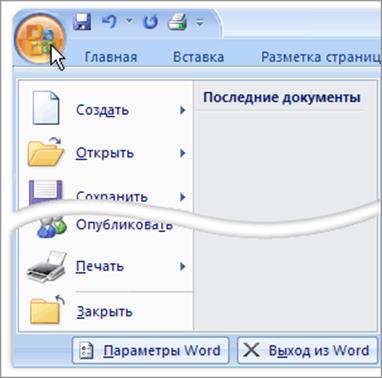The image size is (382, 378).
Task: Switch to the Вставка tab
Action: (x=198, y=57)
